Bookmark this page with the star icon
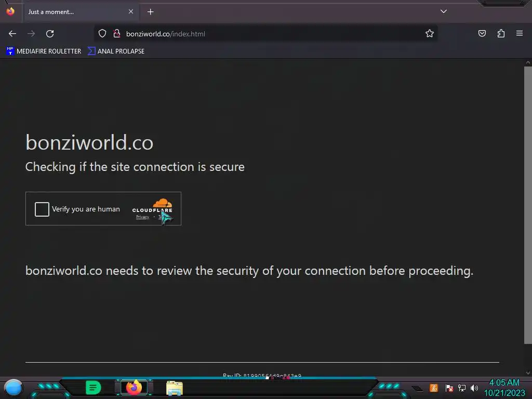Image resolution: width=532 pixels, height=399 pixels. (x=430, y=33)
